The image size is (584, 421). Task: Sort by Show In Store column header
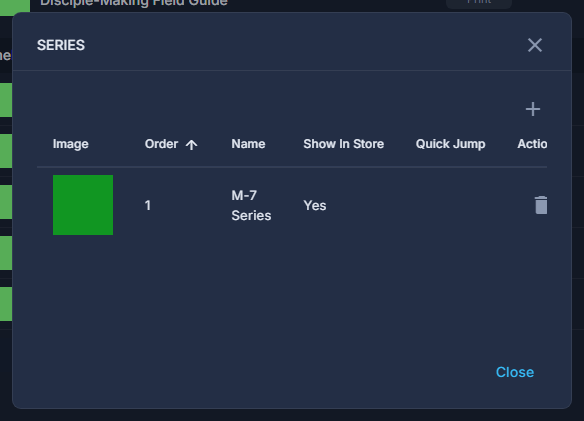pos(343,144)
